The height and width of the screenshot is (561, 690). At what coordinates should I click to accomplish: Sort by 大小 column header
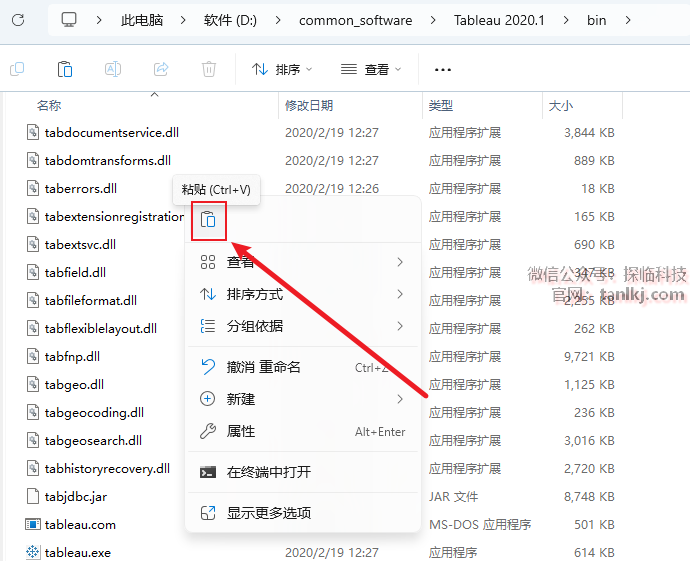tap(561, 106)
